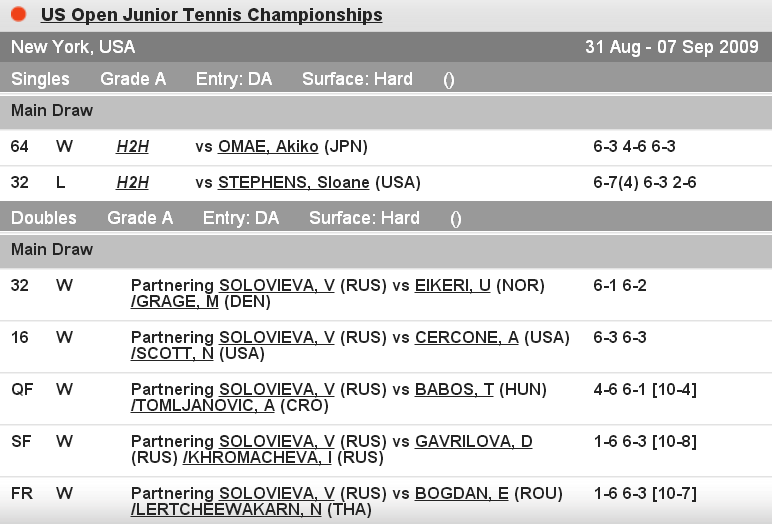The image size is (772, 524).
Task: Click SOLOVIEVA, V in the final round row
Action: (277, 494)
